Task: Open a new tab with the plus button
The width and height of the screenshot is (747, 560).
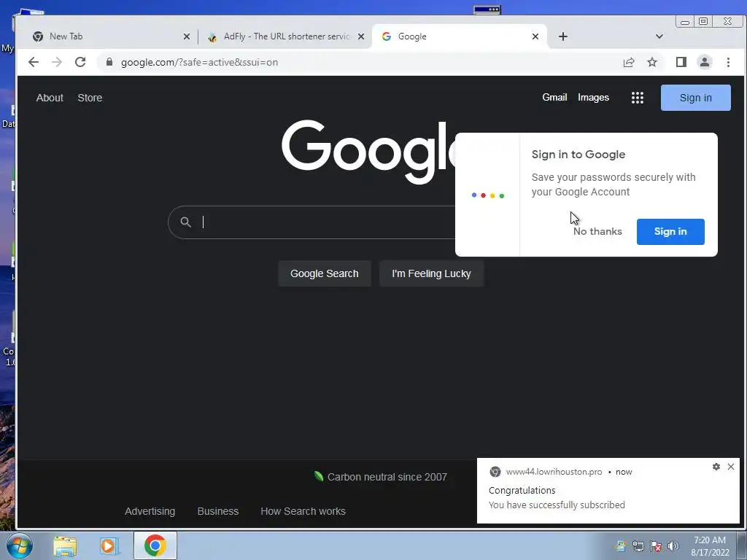Action: click(x=563, y=36)
